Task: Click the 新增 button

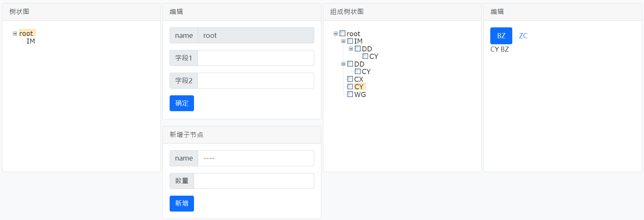Action: pos(182,203)
